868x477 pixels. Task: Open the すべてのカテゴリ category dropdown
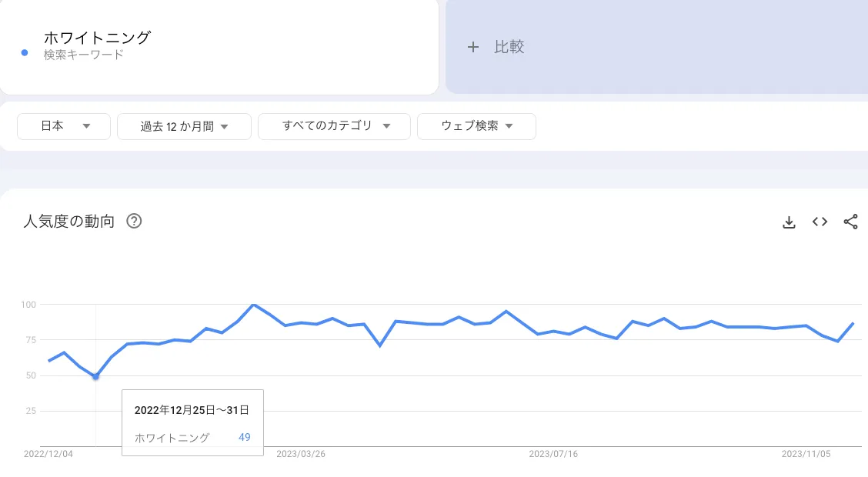click(x=334, y=126)
